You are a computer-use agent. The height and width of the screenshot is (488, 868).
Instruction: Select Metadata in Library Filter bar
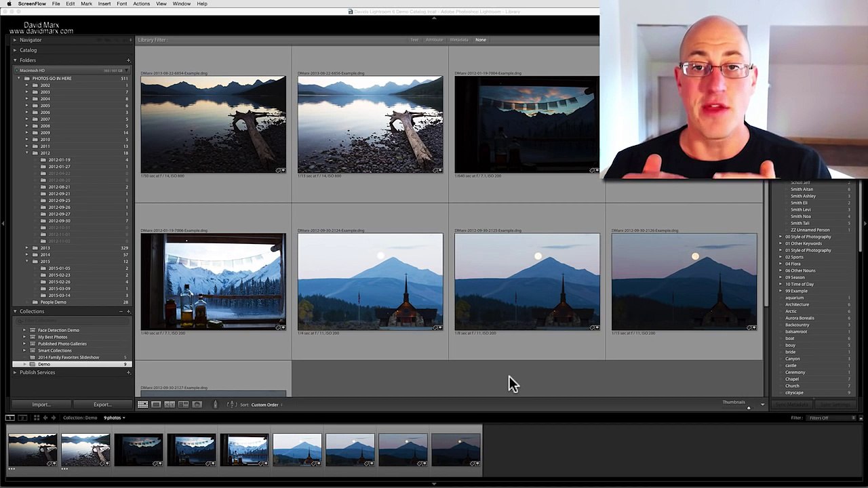tap(459, 40)
